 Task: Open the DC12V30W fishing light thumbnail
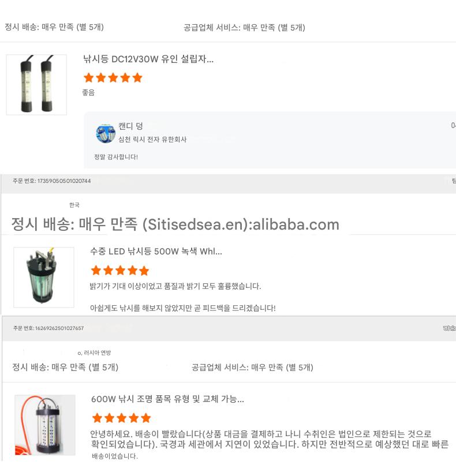[36, 84]
